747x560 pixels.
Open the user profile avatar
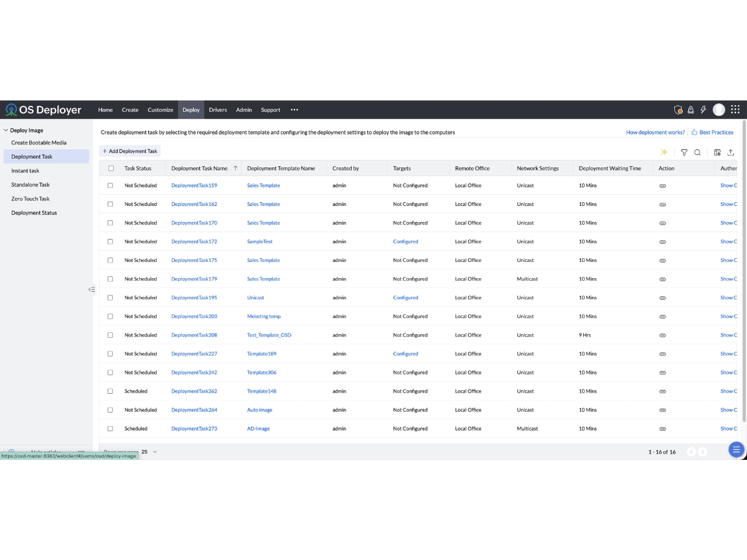(x=719, y=110)
